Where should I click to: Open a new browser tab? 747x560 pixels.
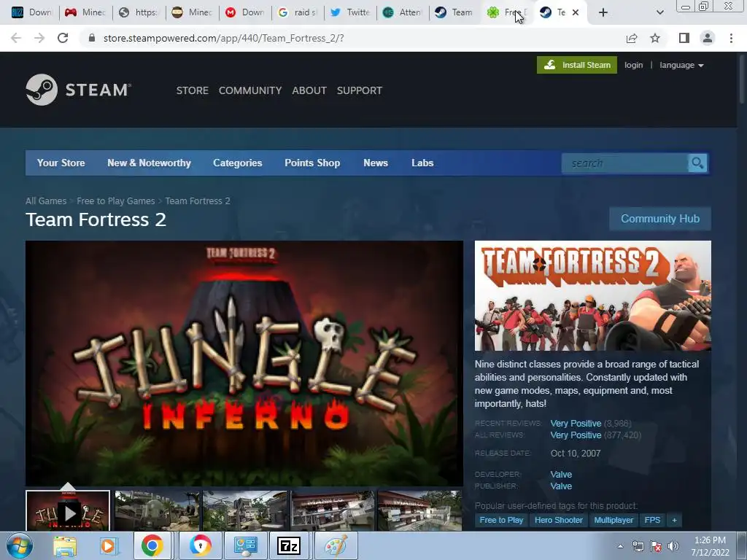coord(603,12)
